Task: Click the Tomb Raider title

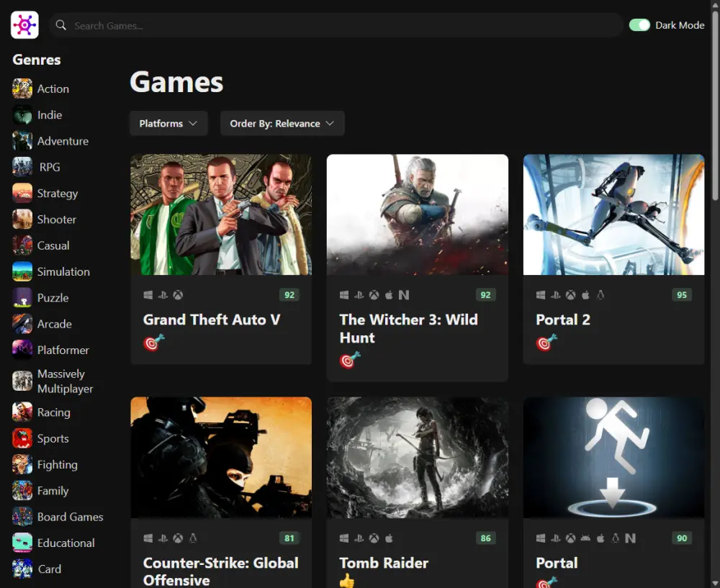Action: tap(384, 563)
